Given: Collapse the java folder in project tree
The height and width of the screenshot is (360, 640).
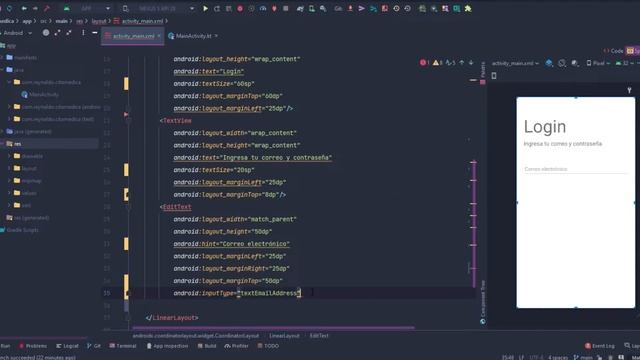Looking at the screenshot, I should point(2,70).
